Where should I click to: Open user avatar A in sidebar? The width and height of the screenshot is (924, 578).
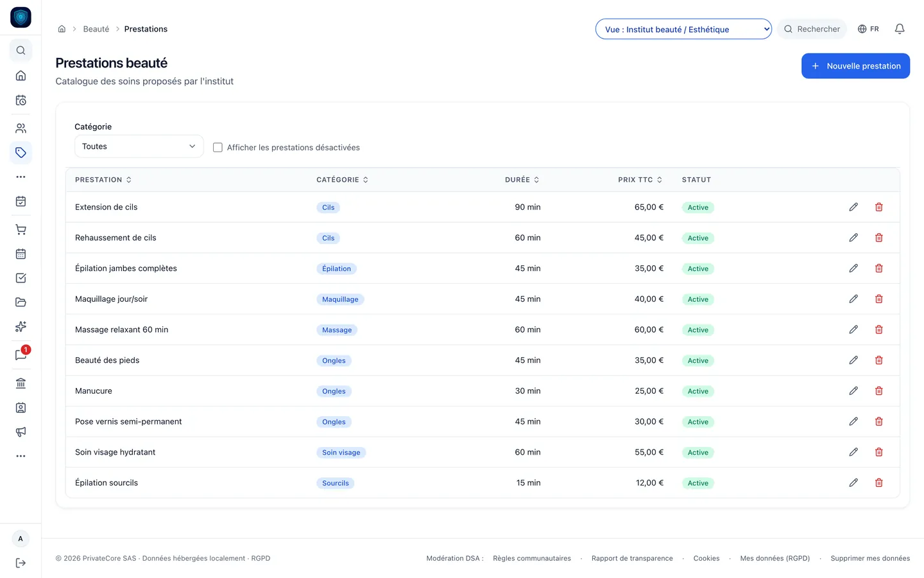click(x=21, y=539)
